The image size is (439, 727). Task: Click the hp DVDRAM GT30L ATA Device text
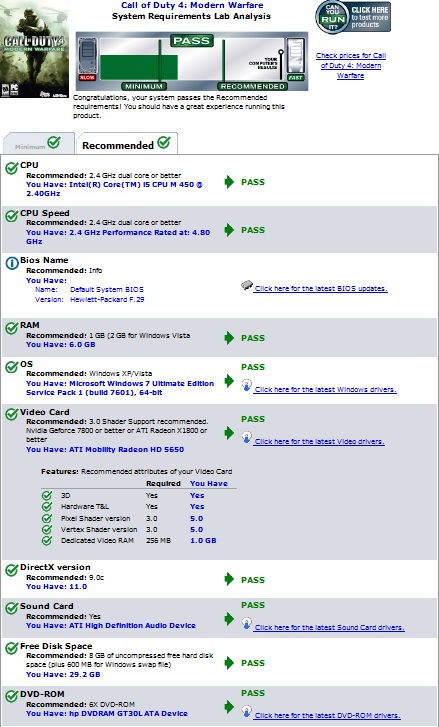point(128,713)
